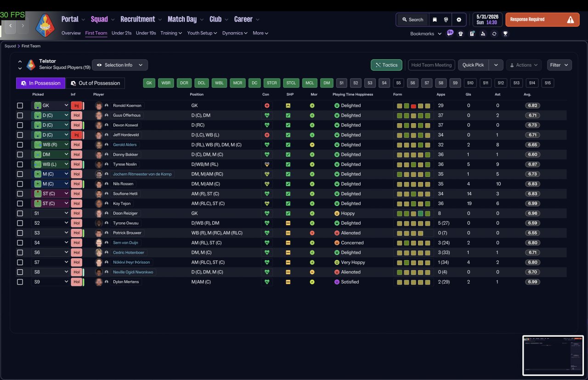This screenshot has height=380, width=588.
Task: Select the STCR position slot chip
Action: (x=271, y=83)
